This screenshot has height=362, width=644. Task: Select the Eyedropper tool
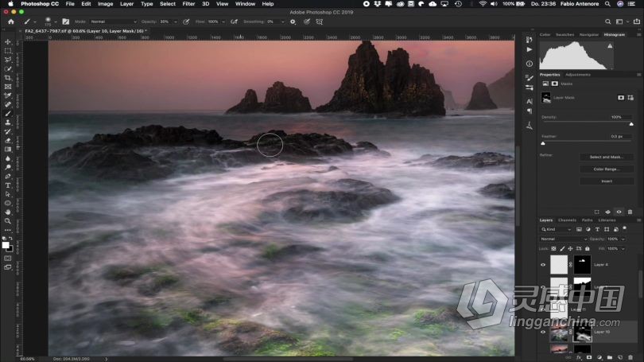(8, 95)
